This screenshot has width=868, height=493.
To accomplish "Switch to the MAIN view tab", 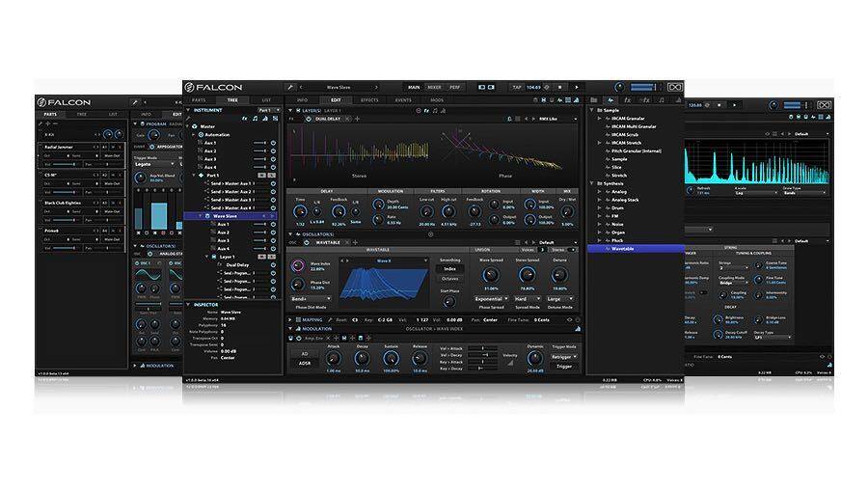I will (414, 88).
